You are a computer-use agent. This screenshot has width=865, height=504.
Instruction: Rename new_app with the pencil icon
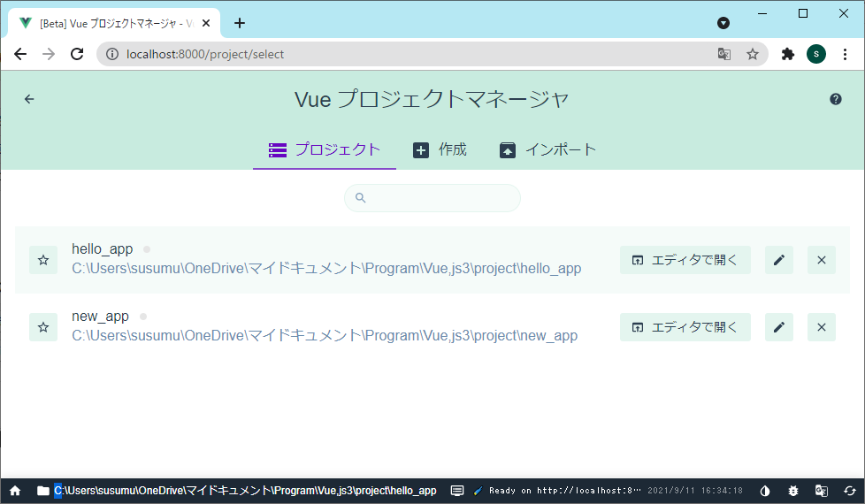tap(779, 327)
